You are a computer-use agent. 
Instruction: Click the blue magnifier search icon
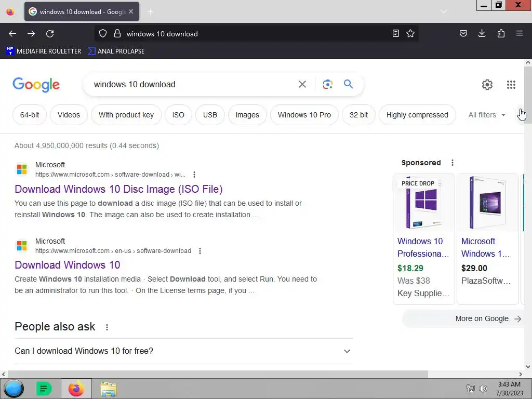point(348,84)
